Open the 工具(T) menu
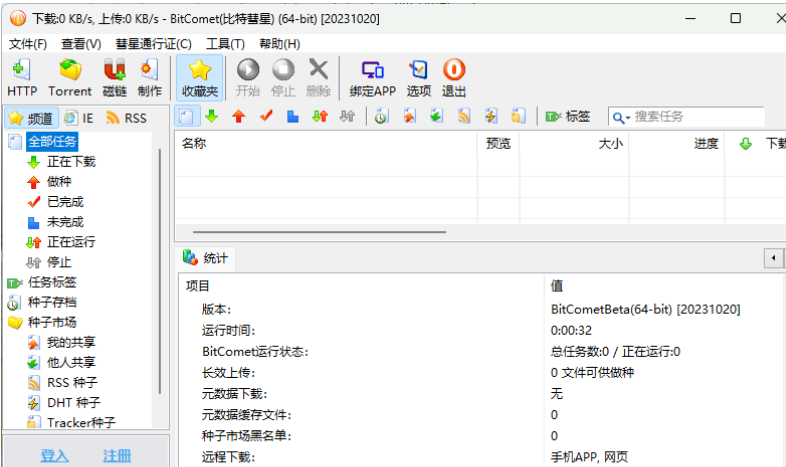The height and width of the screenshot is (467, 786). [x=225, y=44]
